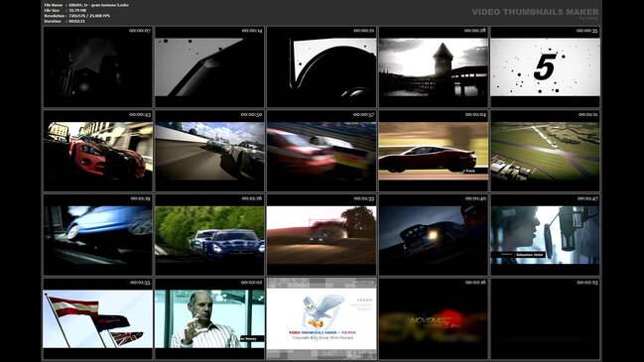Select the red car side profile thumbnail
The height and width of the screenshot is (362, 644).
click(x=434, y=151)
